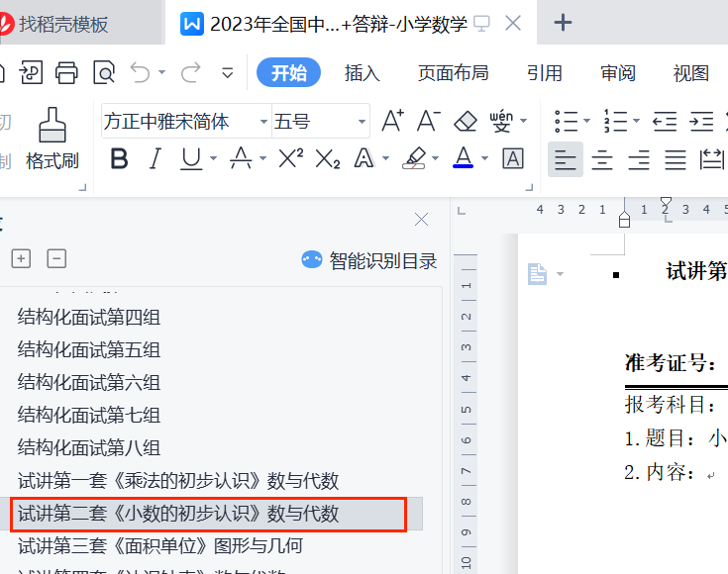Open the font name dropdown 方正中雅宋简体
The height and width of the screenshot is (574, 728).
(x=264, y=122)
